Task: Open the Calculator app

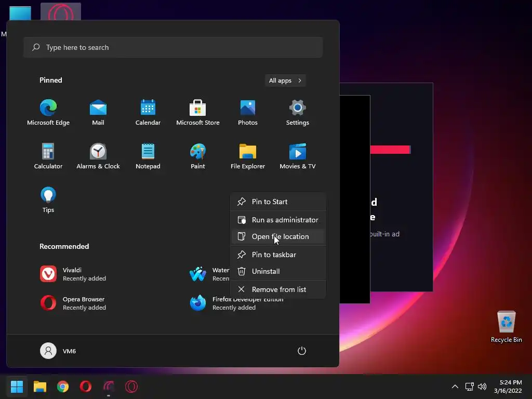Action: [x=48, y=156]
